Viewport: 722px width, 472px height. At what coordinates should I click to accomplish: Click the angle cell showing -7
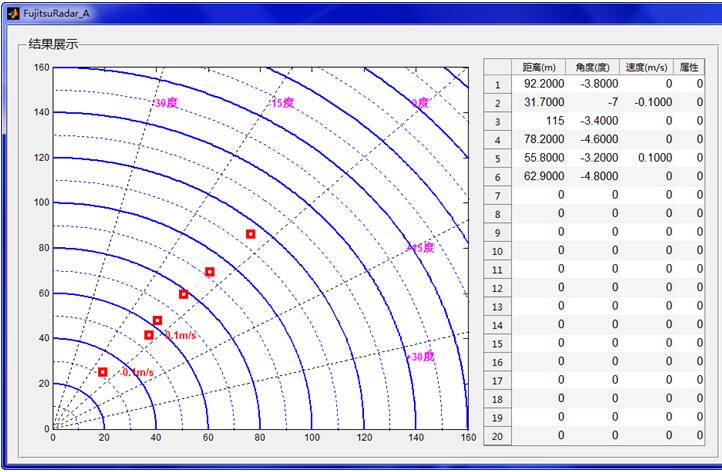592,104
